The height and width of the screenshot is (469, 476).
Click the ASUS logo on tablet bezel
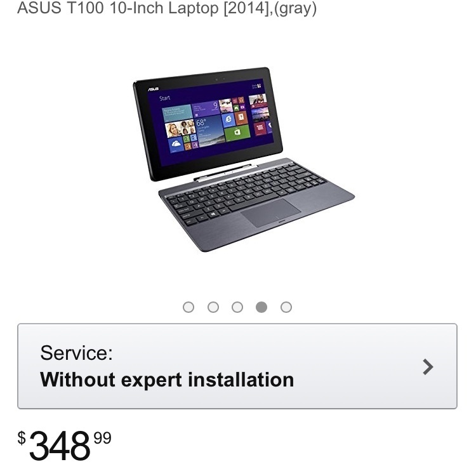(154, 89)
